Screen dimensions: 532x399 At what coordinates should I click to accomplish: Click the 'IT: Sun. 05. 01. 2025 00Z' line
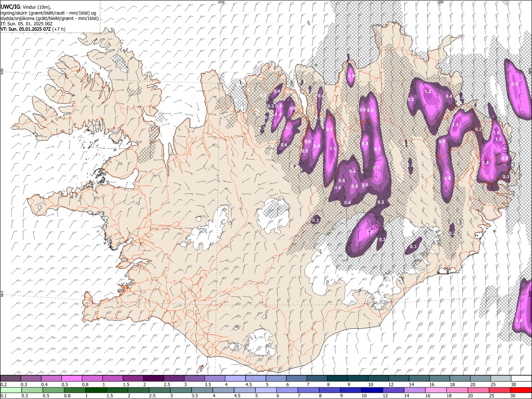26,24
